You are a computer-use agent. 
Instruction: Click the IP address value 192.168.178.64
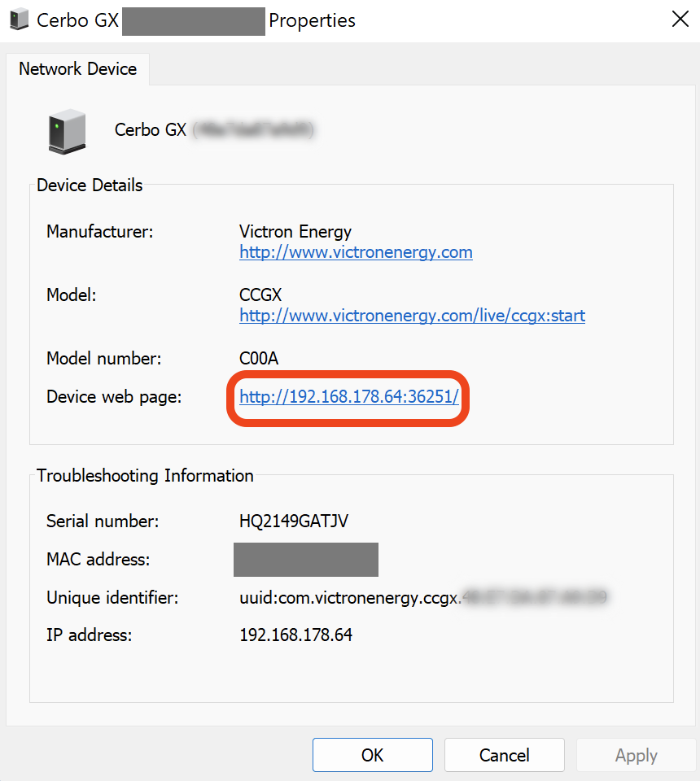[x=295, y=635]
